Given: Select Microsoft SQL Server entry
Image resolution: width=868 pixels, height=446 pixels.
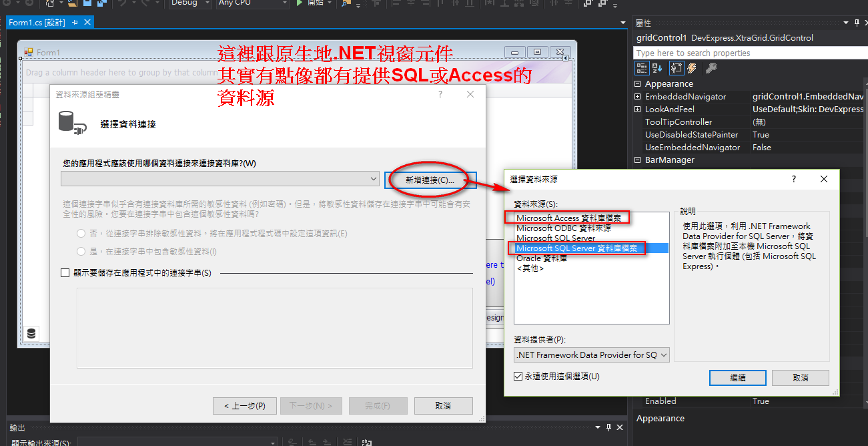Looking at the screenshot, I should point(592,238).
